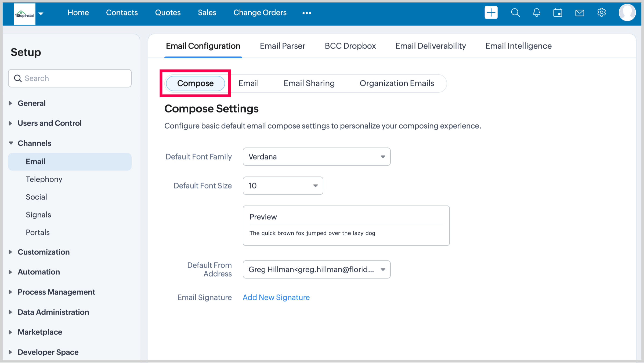Click the settings gear icon
The height and width of the screenshot is (363, 644).
pyautogui.click(x=601, y=13)
